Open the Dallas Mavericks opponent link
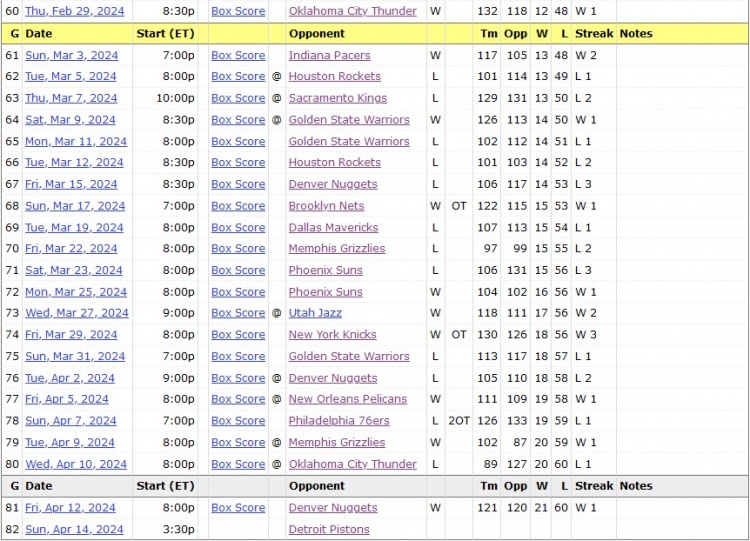This screenshot has height=541, width=750. (333, 227)
